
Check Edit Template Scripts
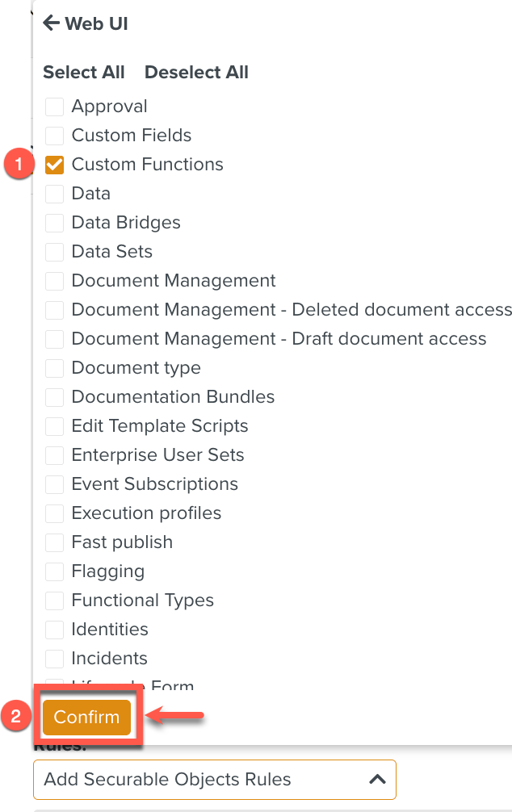coord(54,426)
